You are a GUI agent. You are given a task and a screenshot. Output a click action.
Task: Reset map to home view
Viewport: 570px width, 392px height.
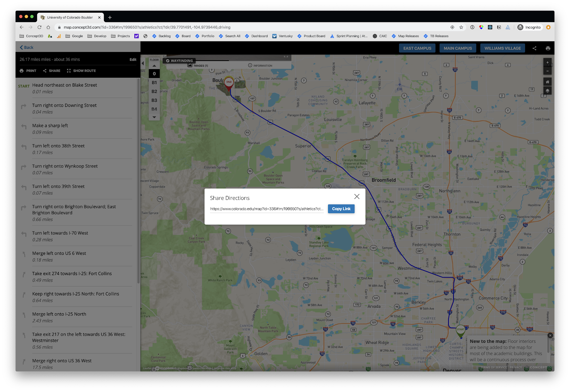[548, 82]
